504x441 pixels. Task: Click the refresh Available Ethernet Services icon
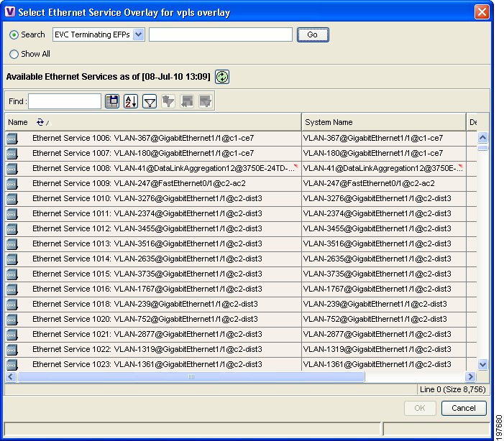[x=222, y=77]
